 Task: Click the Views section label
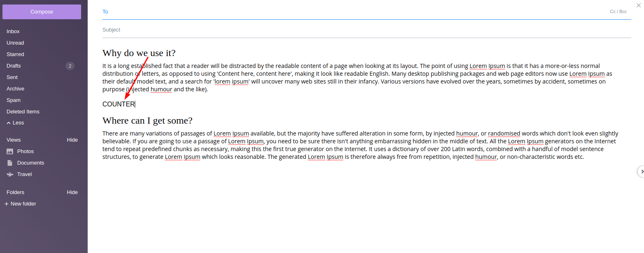click(x=14, y=140)
